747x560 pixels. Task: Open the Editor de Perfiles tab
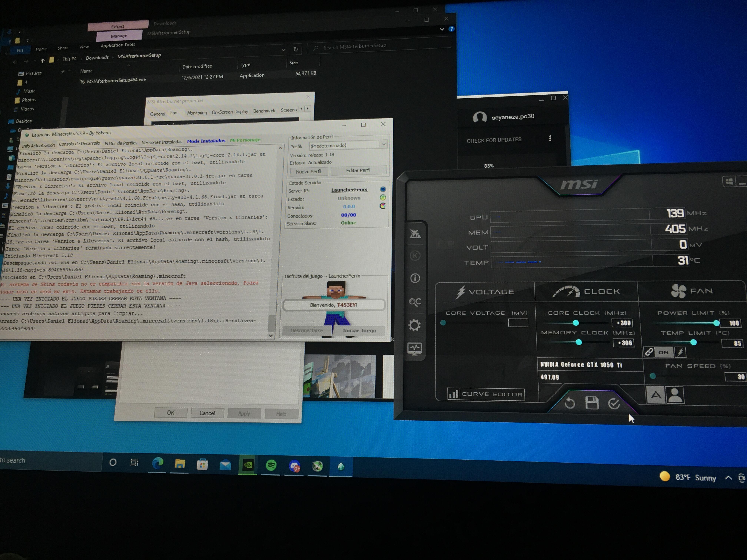click(x=121, y=143)
